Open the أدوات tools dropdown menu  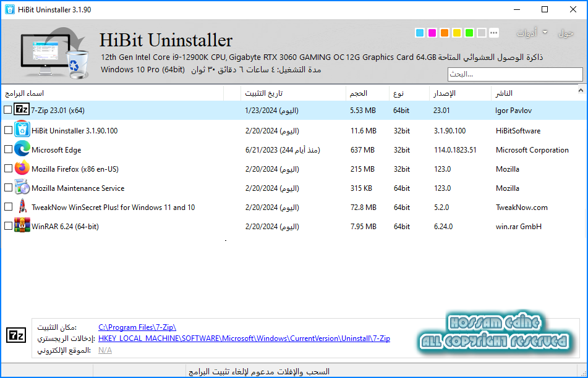point(532,33)
